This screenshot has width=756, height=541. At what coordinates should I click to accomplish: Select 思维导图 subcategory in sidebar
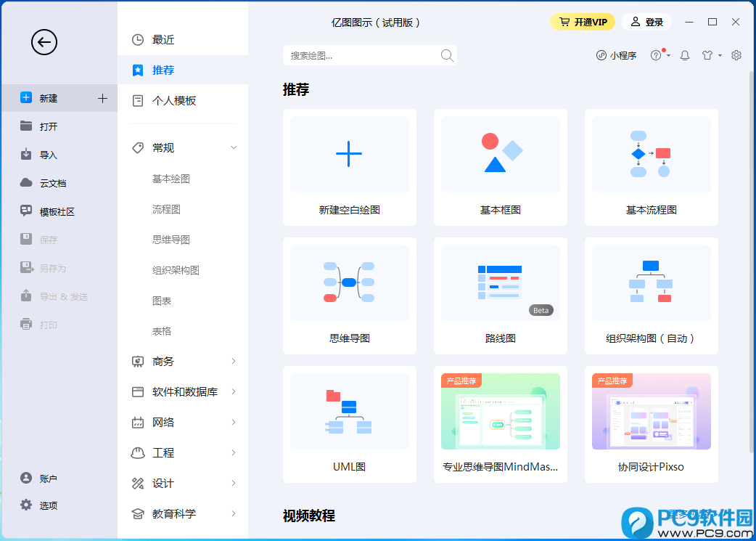pos(171,240)
